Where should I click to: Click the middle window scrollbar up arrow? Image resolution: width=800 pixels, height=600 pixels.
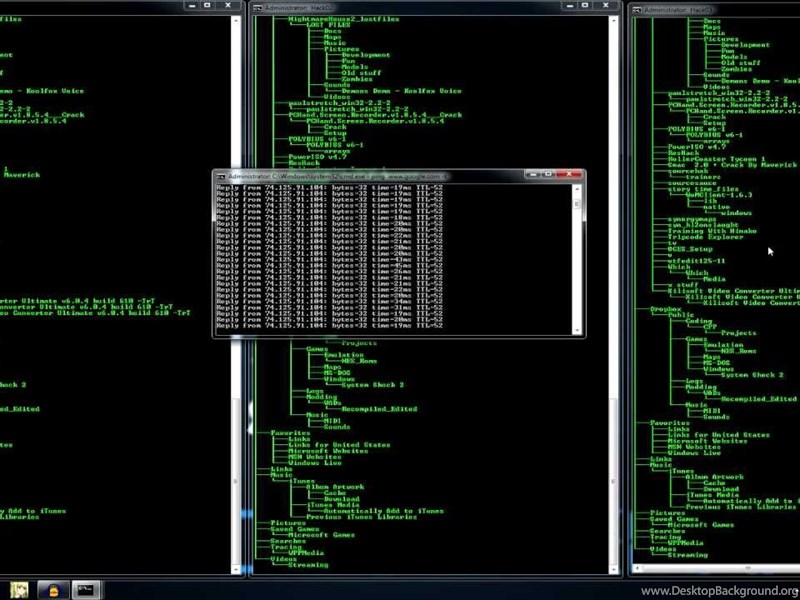tap(614, 20)
